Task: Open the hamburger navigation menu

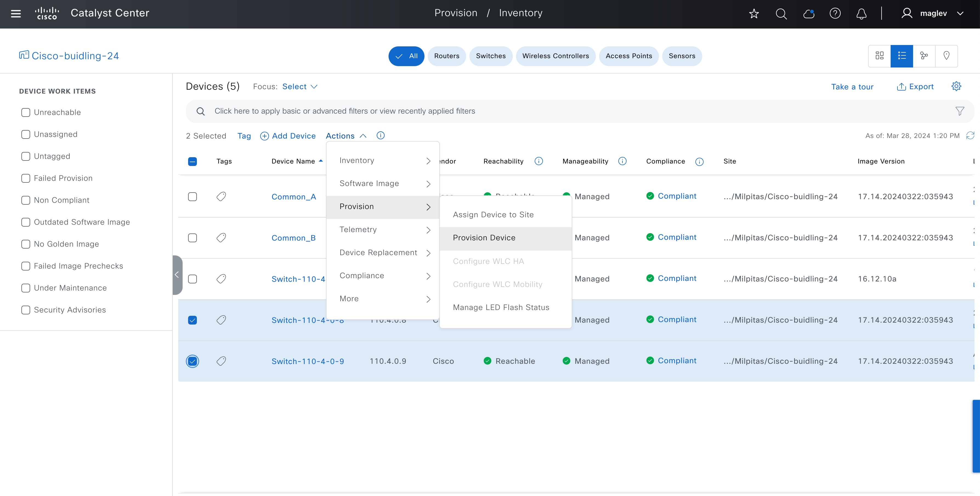Action: click(x=16, y=14)
